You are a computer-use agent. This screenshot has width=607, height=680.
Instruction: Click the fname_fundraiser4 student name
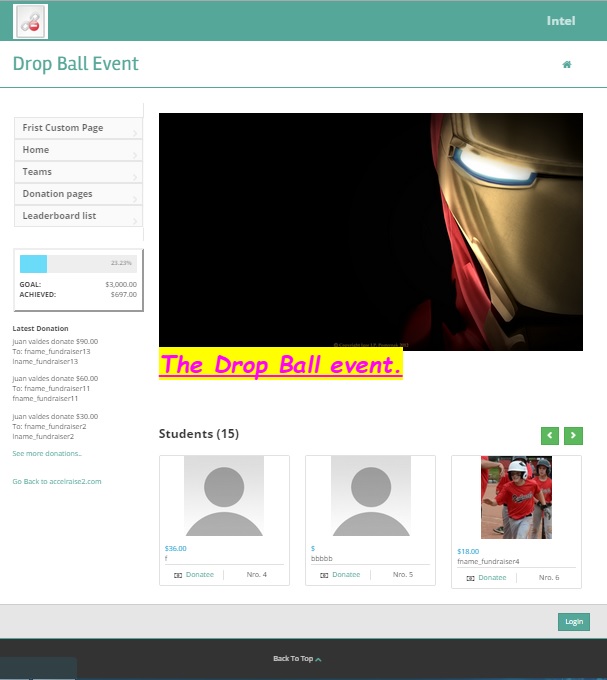pos(488,562)
